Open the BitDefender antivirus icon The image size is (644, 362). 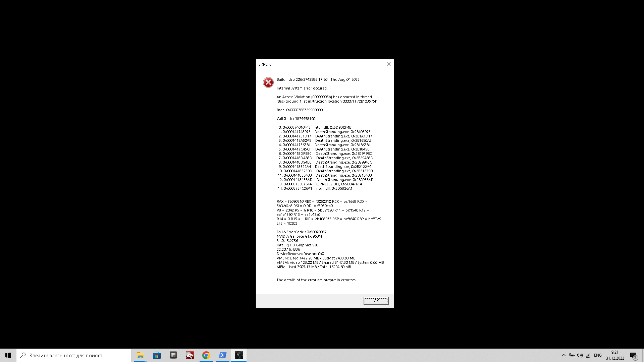[x=189, y=355]
